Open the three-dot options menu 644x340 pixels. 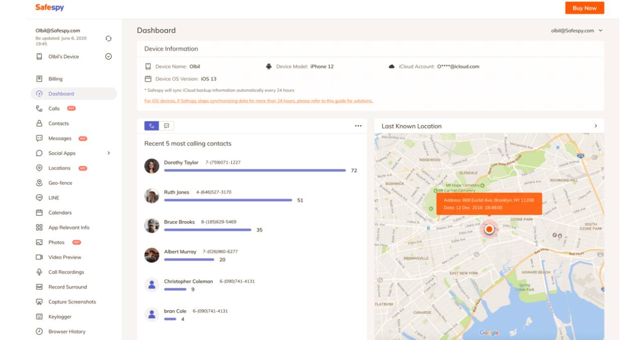click(359, 125)
